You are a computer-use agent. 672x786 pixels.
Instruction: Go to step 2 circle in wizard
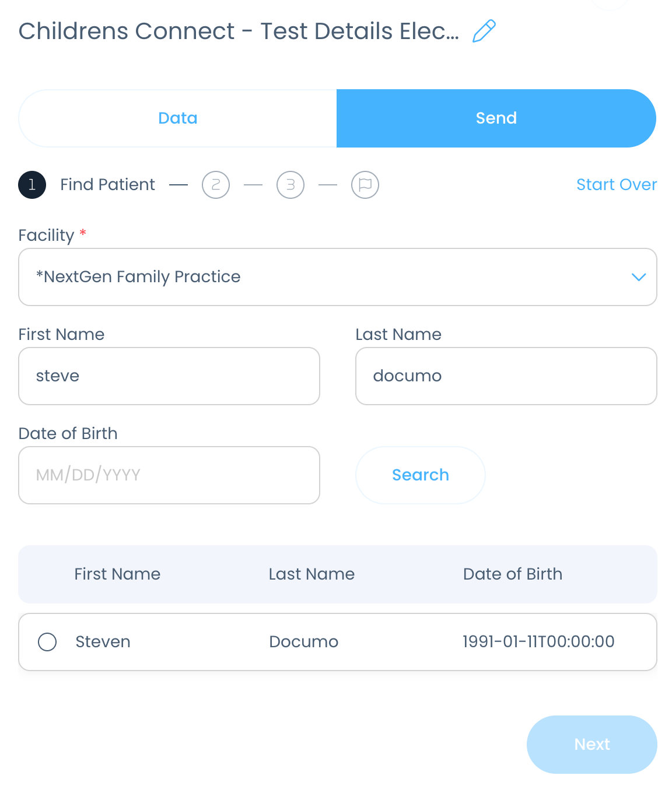tap(216, 185)
